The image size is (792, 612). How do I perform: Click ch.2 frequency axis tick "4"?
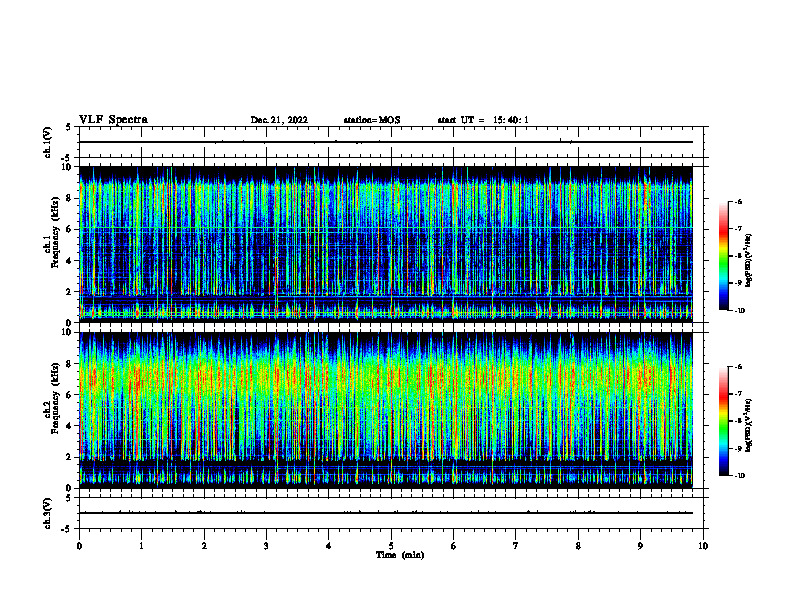(x=69, y=426)
